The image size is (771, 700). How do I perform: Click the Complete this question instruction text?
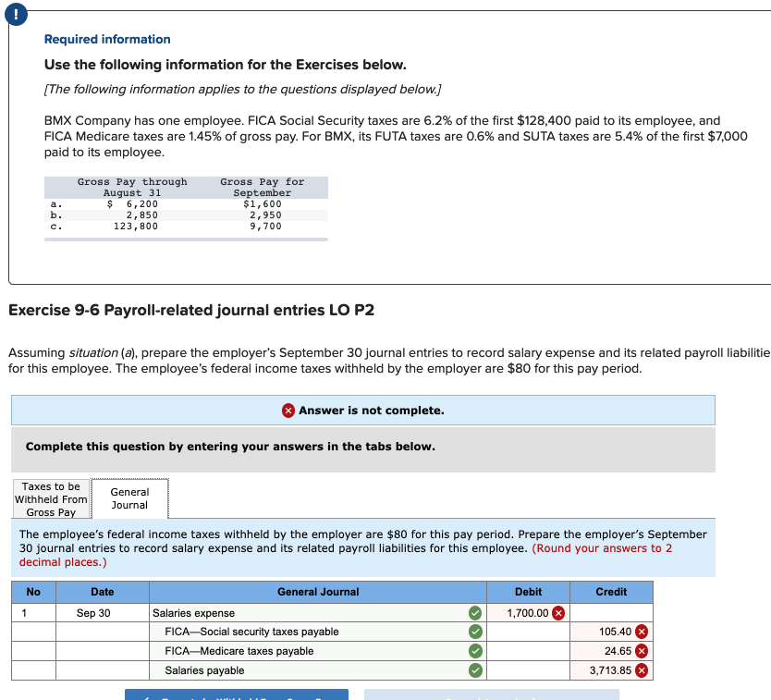(x=230, y=447)
